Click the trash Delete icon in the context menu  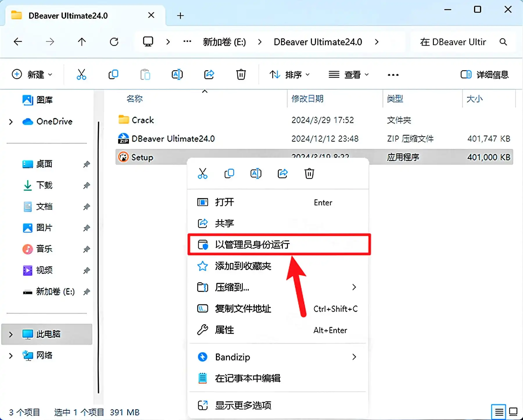(x=309, y=174)
